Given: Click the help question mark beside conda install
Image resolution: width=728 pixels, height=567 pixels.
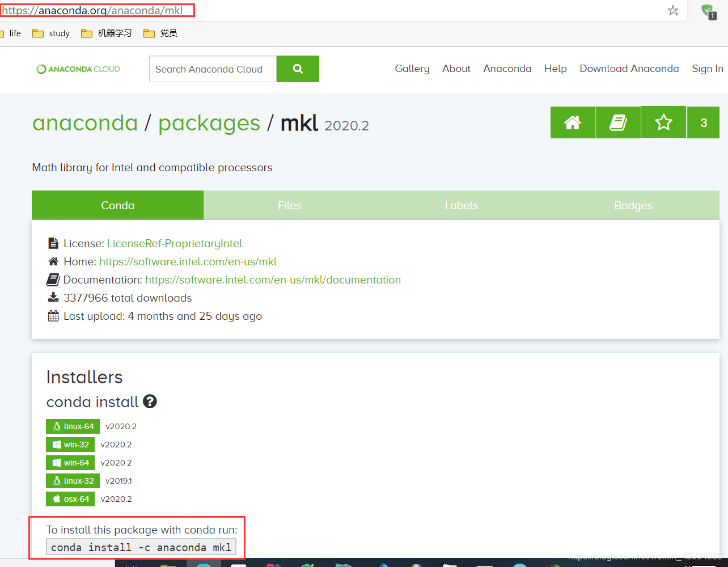Looking at the screenshot, I should coord(150,401).
